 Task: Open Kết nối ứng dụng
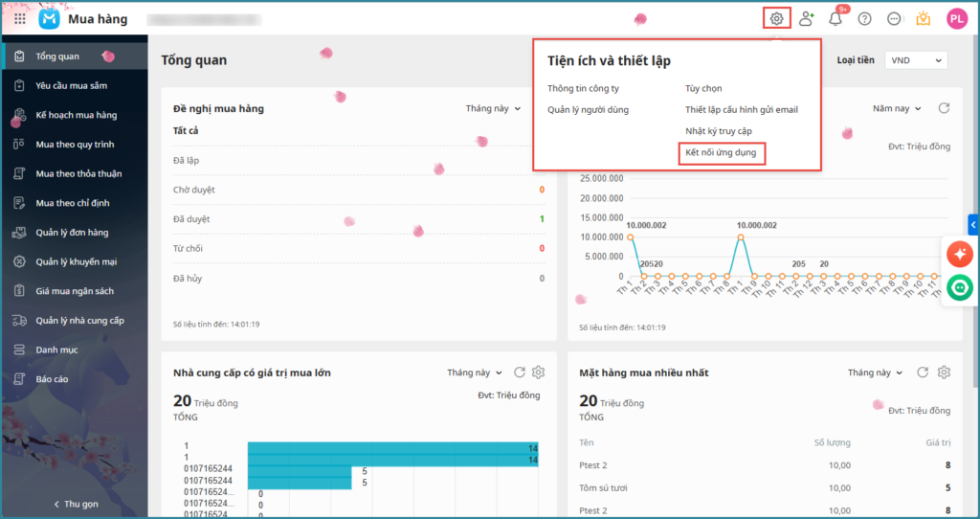pos(721,152)
